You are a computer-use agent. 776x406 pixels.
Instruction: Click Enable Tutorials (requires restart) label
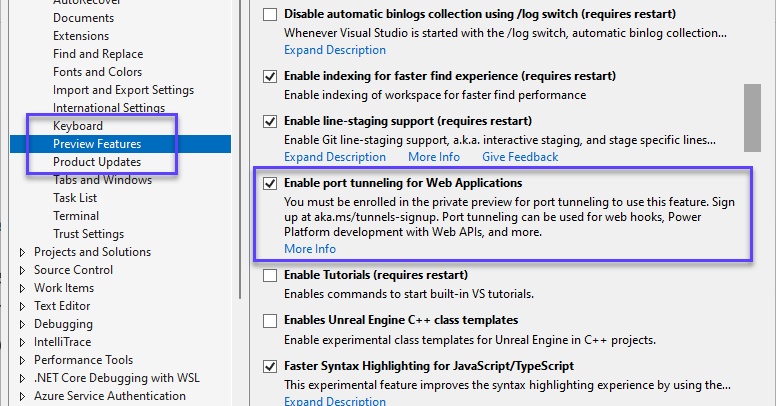[x=376, y=275]
